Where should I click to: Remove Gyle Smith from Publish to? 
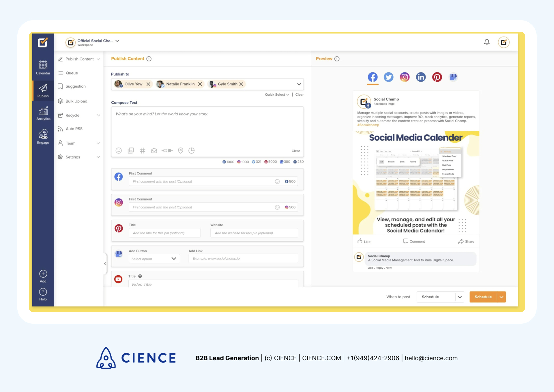click(x=241, y=84)
